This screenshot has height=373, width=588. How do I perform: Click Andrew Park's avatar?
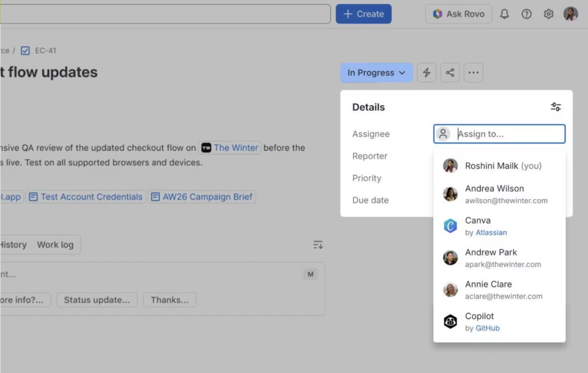point(450,258)
